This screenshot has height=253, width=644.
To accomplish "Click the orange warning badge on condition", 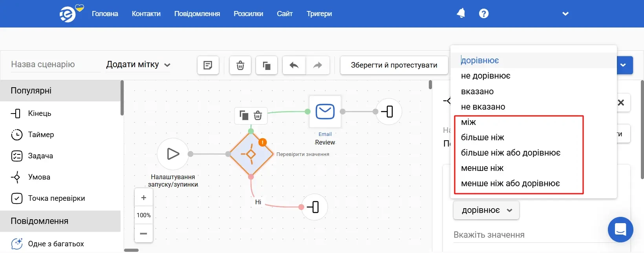I will (263, 142).
